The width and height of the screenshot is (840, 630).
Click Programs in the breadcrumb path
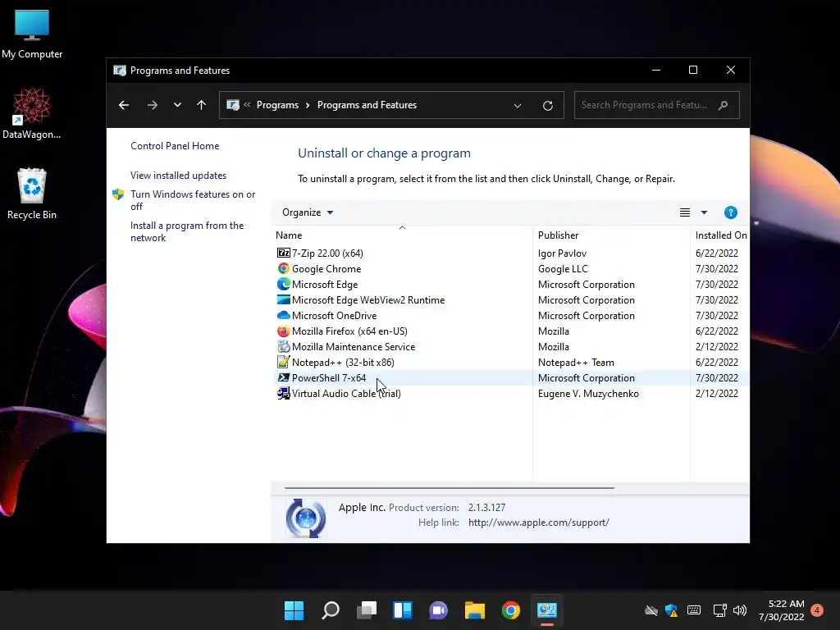click(277, 105)
